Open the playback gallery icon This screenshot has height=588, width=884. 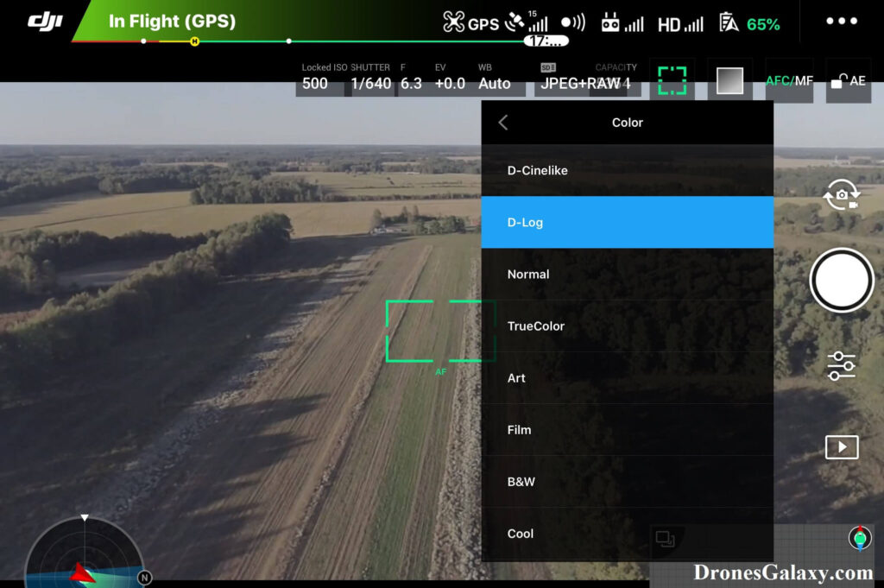pyautogui.click(x=842, y=447)
